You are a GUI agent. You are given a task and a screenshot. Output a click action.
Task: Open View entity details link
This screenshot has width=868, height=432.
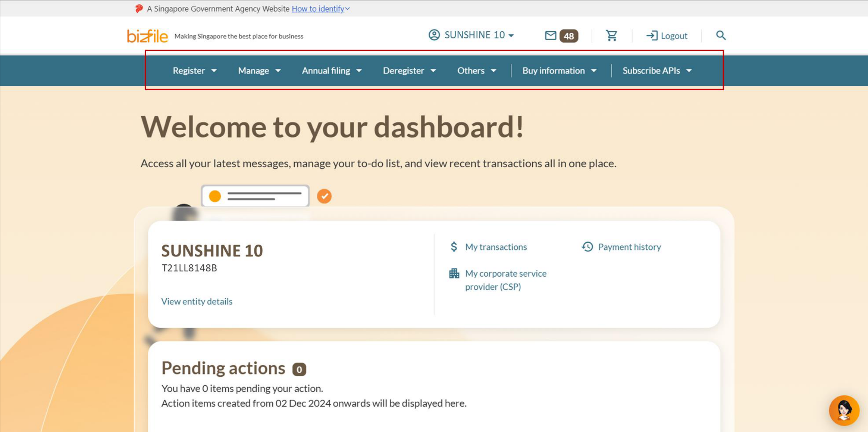pos(197,301)
